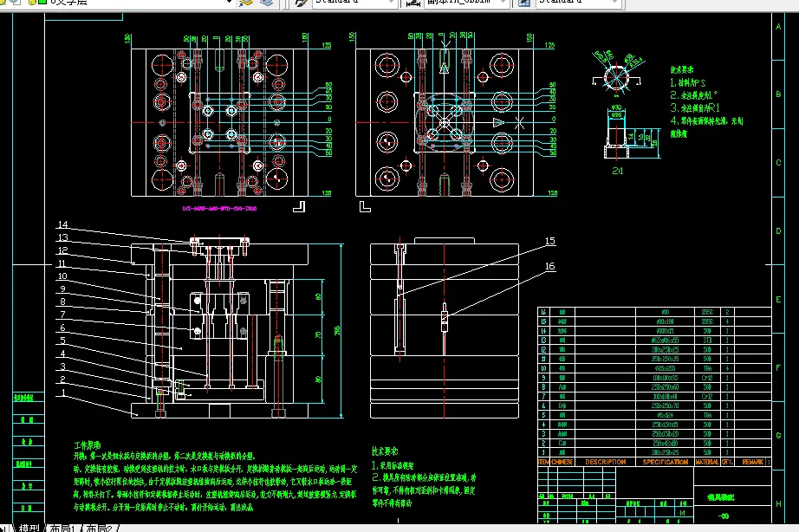
Task: Select balloon number 8 left of assembly view
Action: click(62, 302)
